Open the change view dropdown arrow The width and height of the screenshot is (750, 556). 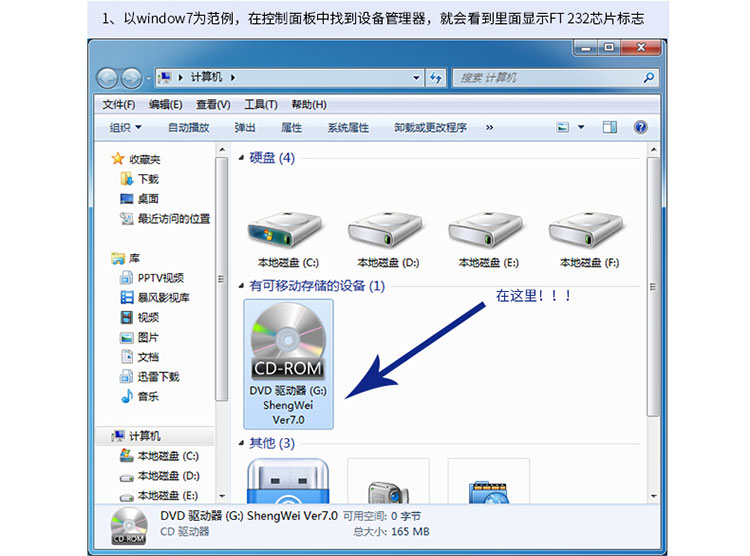[579, 128]
